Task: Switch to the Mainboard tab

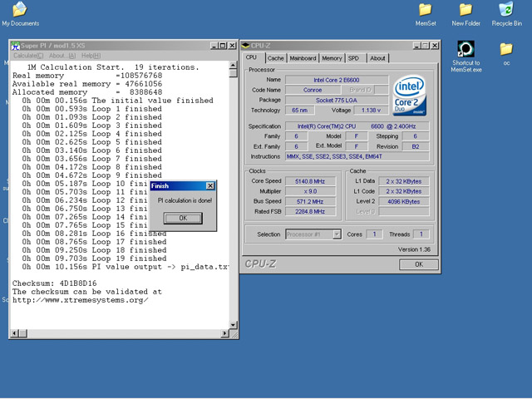Action: (303, 58)
